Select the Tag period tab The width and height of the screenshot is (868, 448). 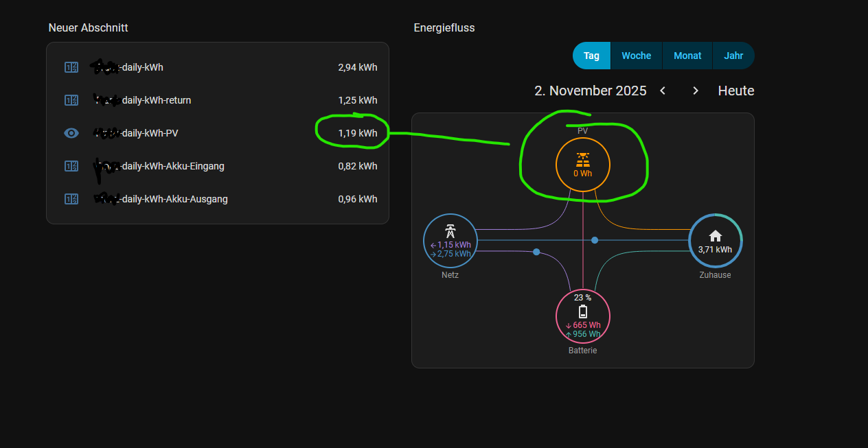pyautogui.click(x=591, y=56)
